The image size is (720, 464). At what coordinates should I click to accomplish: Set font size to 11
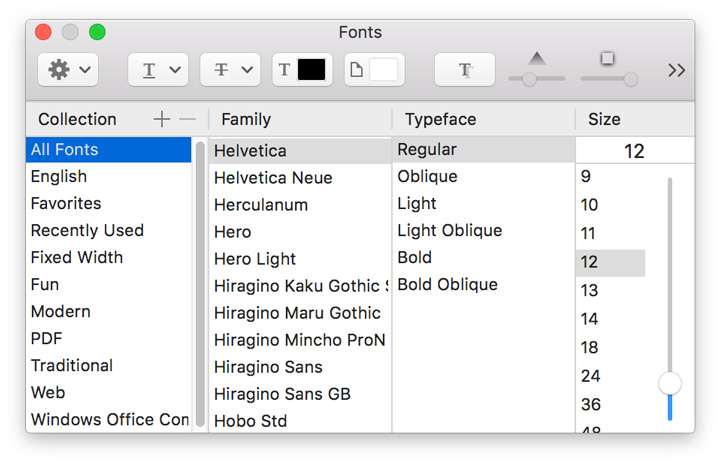pos(611,233)
